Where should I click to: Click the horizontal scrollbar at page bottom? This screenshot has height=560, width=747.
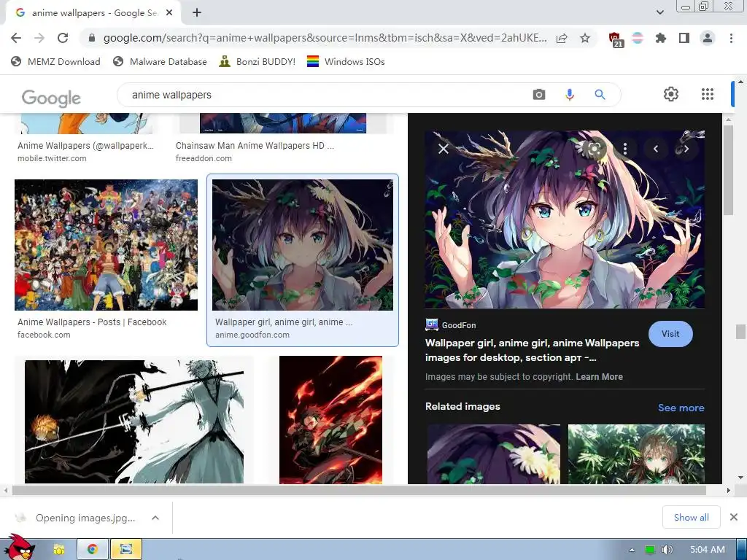359,490
